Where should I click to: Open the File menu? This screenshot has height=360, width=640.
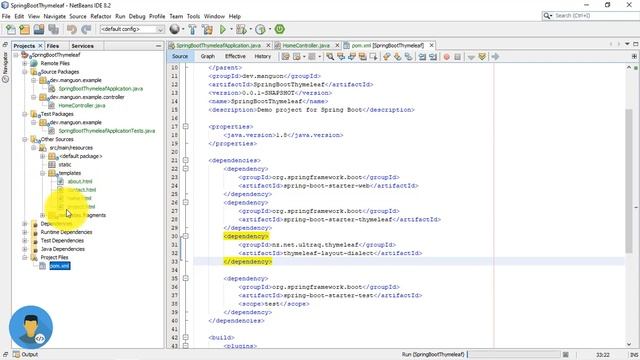tap(6, 16)
